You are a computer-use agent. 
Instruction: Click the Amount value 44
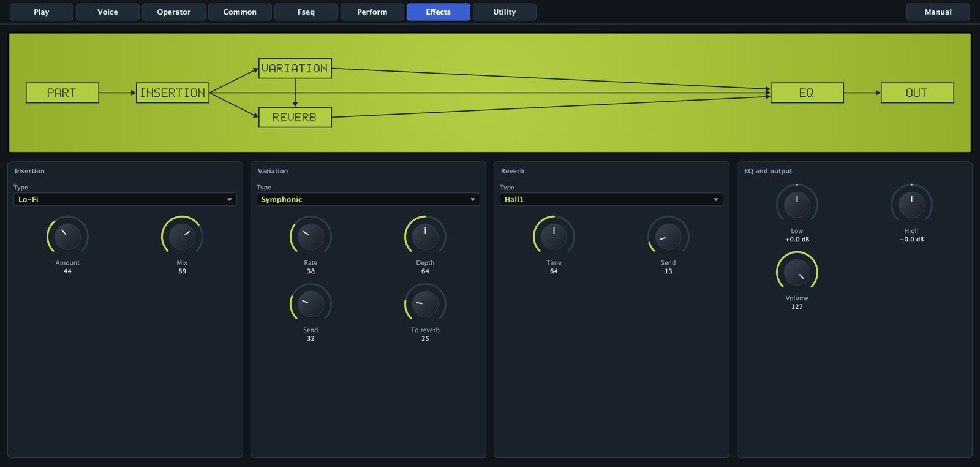point(67,271)
